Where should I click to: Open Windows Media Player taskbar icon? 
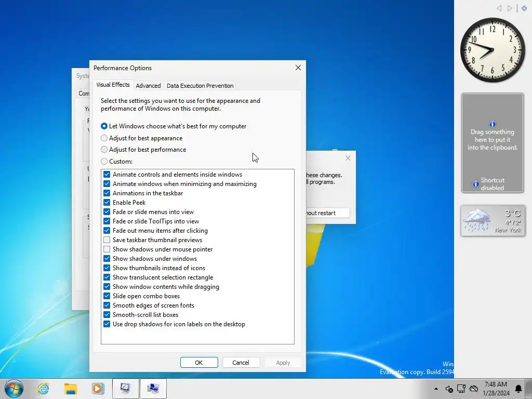coord(98,389)
